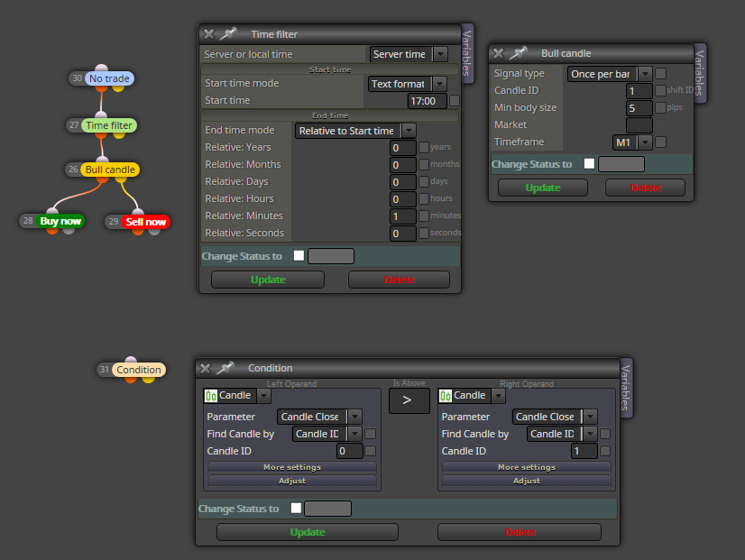745x560 pixels.
Task: Select the Bull candle node
Action: point(110,170)
